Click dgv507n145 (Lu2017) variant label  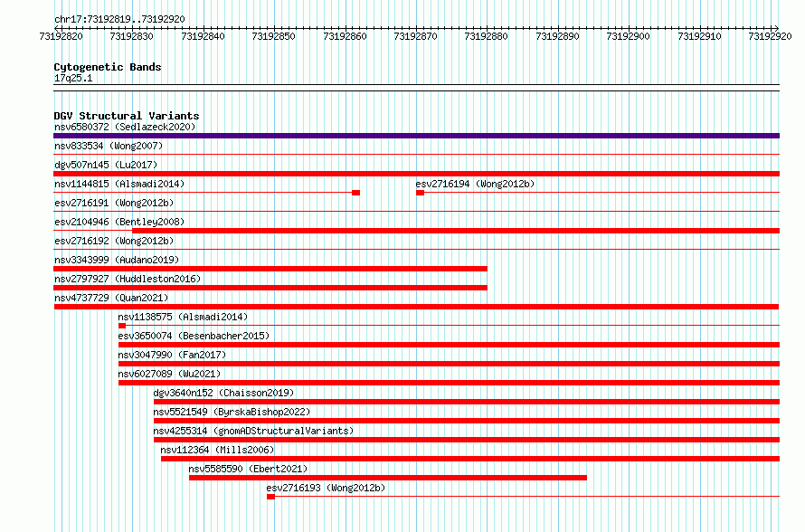click(106, 165)
